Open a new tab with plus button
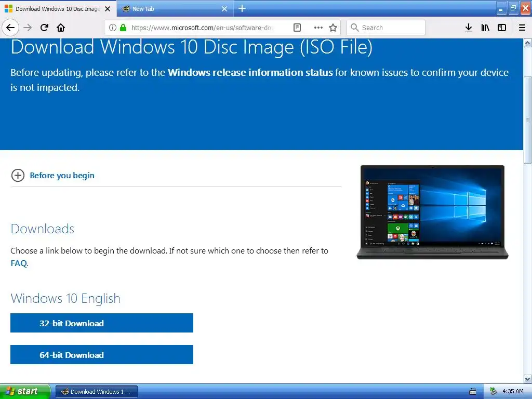 pos(242,8)
